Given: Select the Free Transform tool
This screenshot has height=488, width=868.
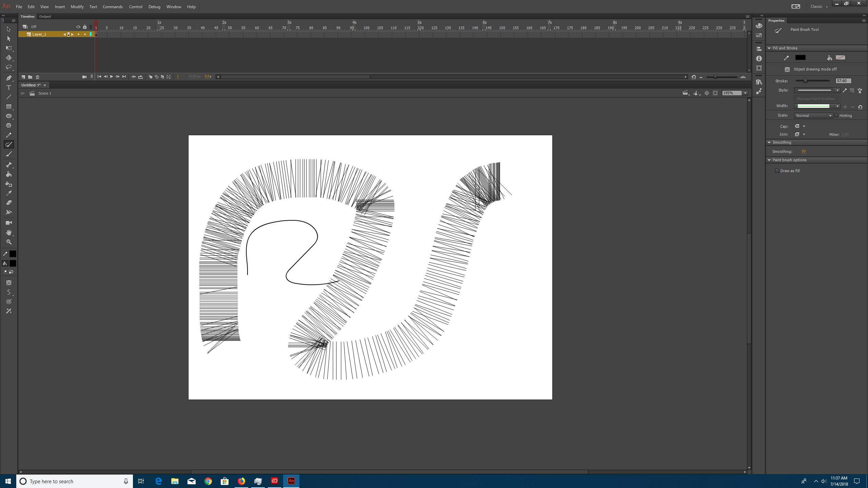Looking at the screenshot, I should point(9,48).
